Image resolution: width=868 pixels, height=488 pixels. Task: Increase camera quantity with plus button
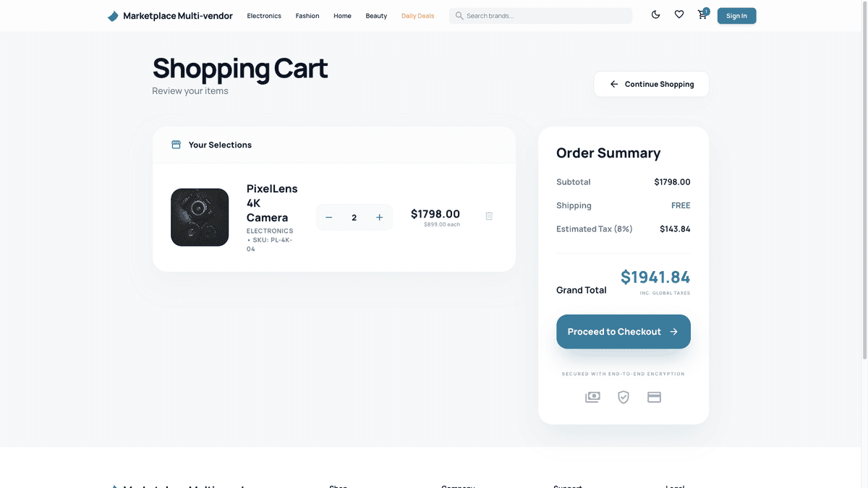(379, 217)
